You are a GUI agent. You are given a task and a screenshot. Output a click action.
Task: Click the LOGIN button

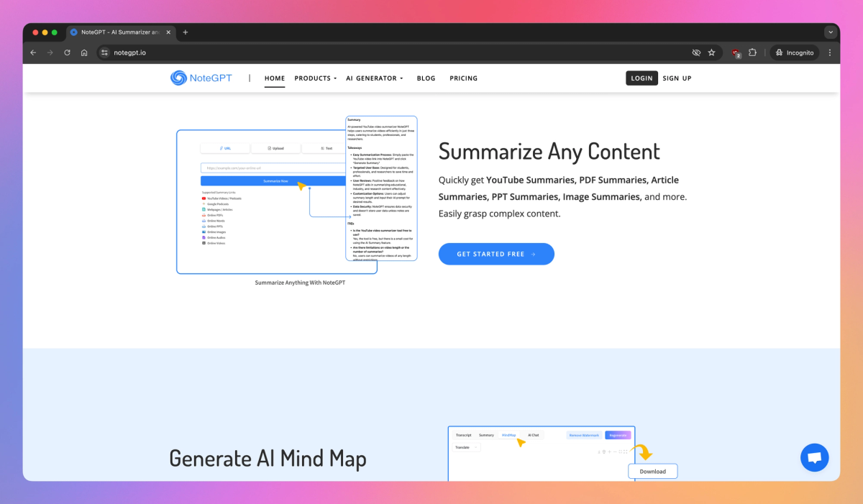[641, 78]
